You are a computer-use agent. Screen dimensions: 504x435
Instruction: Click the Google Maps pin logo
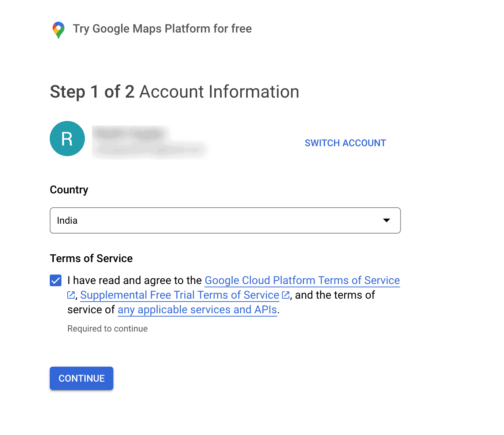coord(59,30)
